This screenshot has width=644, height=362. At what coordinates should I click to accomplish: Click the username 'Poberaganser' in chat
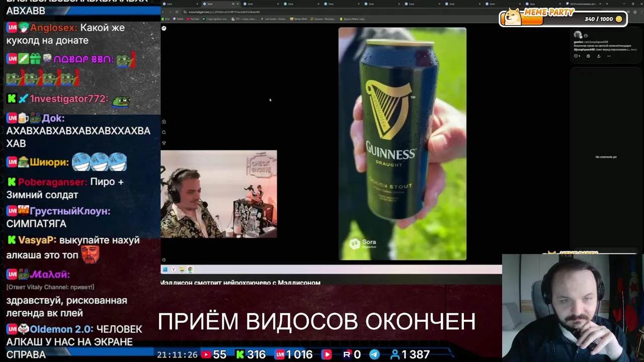(52, 182)
